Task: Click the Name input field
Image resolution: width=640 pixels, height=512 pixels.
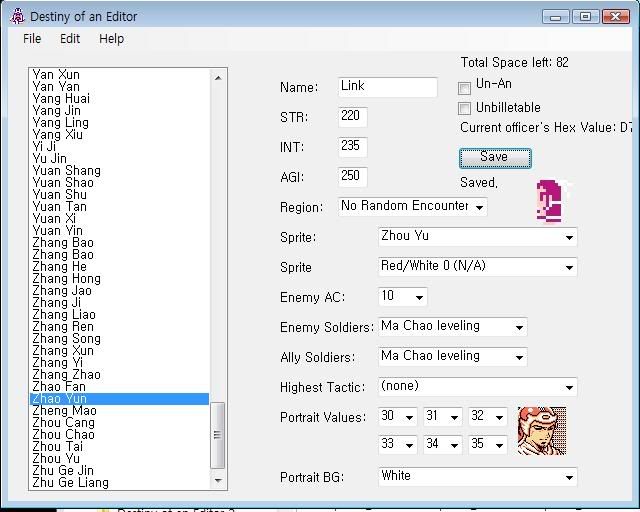Action: pos(387,87)
